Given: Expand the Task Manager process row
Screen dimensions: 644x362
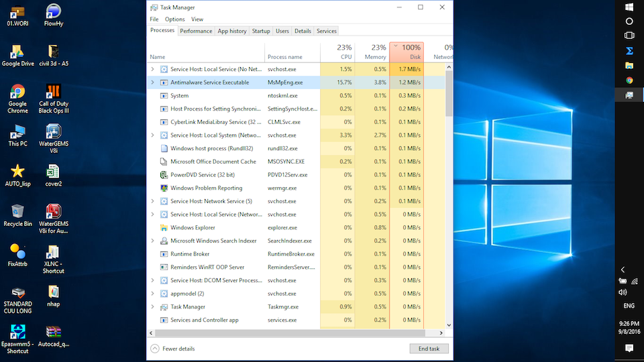Looking at the screenshot, I should 152,306.
